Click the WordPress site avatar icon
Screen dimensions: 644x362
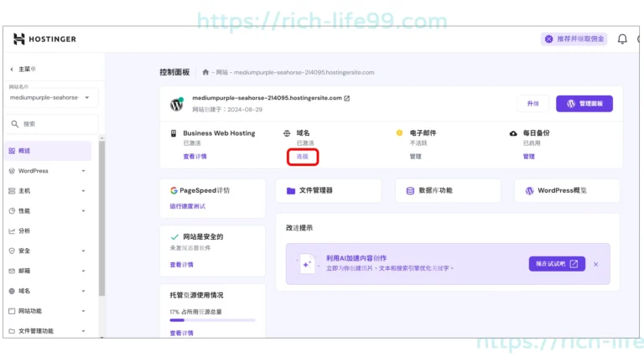point(177,104)
